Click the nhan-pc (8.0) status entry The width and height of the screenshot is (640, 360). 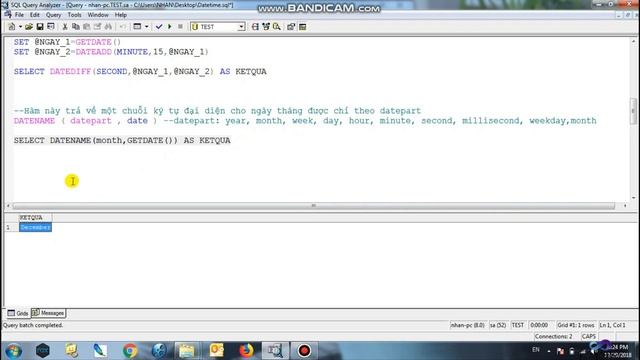tap(467, 325)
